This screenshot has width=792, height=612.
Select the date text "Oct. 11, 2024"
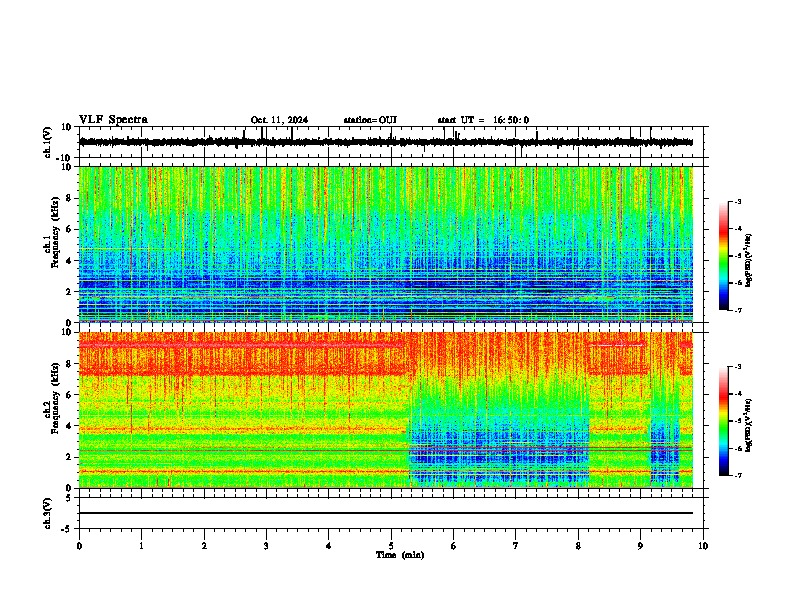(279, 120)
